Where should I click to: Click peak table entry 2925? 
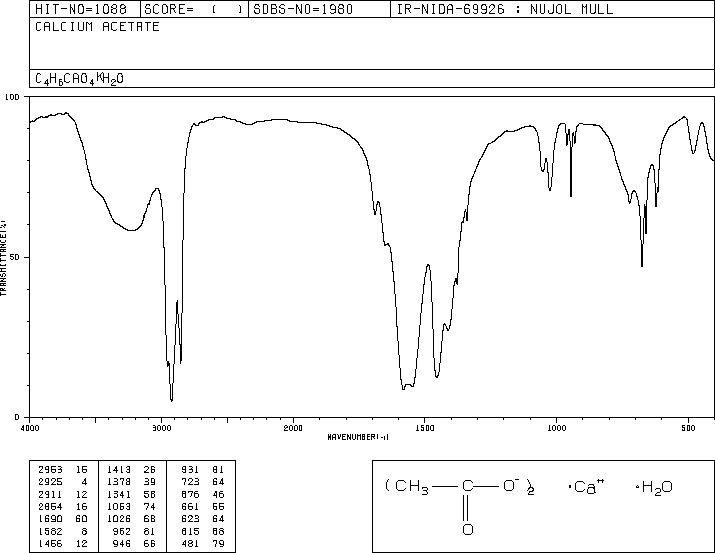(x=50, y=482)
